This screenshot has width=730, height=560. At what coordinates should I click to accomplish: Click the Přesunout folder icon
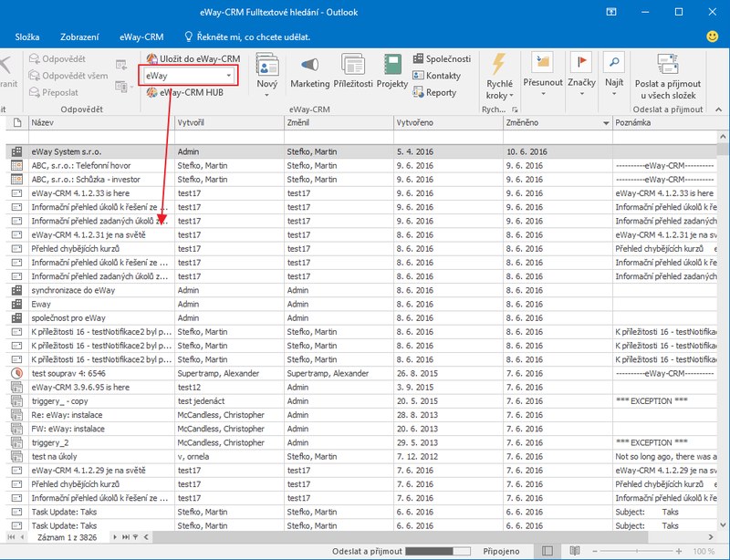(x=543, y=62)
